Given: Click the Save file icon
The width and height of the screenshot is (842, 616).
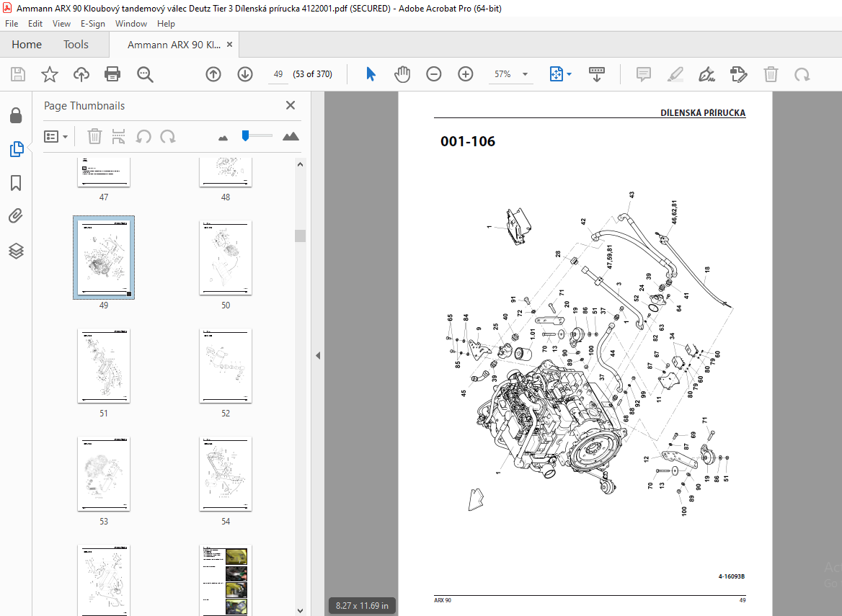Looking at the screenshot, I should [x=18, y=74].
